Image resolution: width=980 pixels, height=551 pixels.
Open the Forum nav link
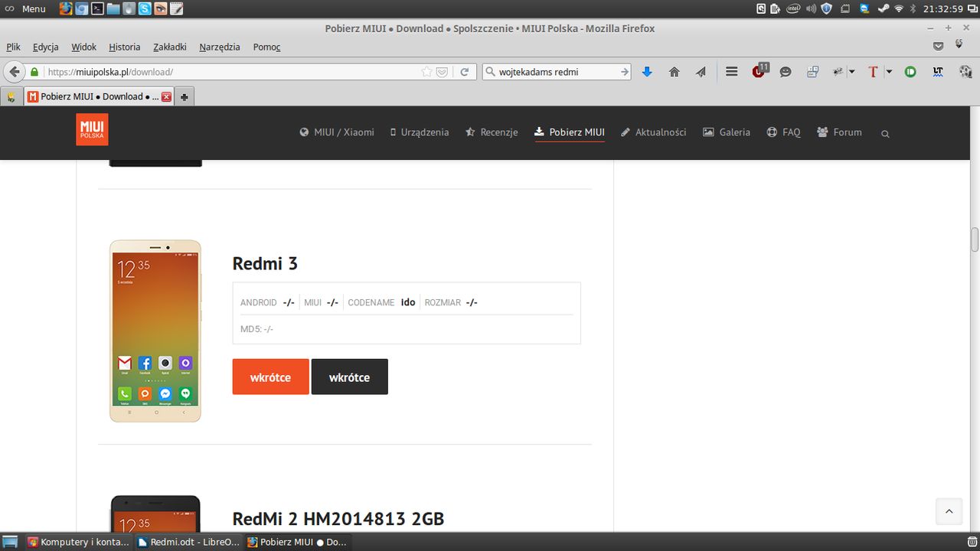[x=839, y=132]
